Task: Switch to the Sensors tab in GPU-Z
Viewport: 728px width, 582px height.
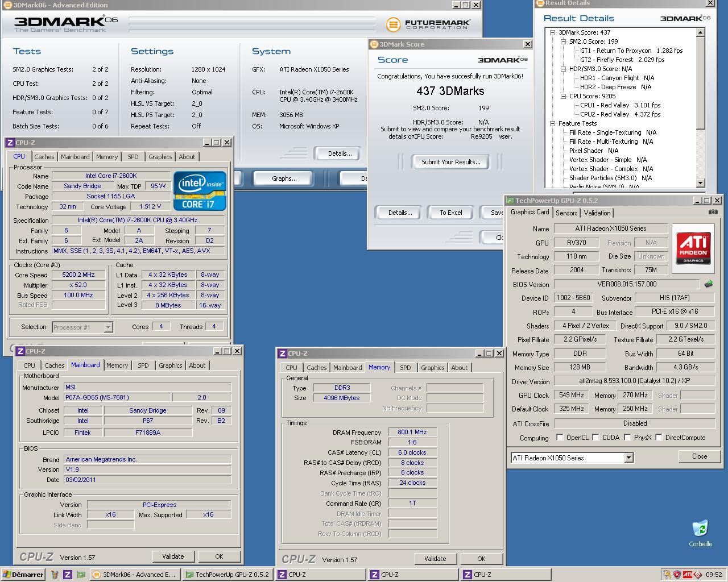Action: click(566, 213)
